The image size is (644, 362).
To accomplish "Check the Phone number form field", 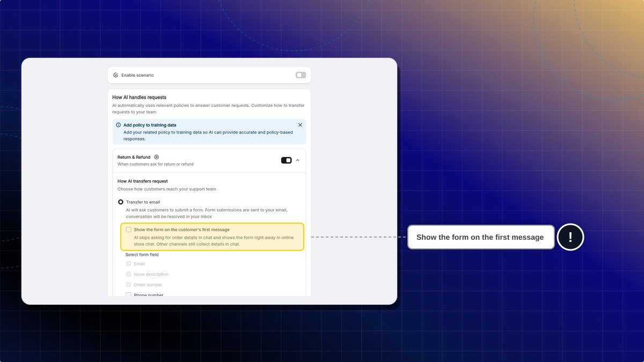I will click(129, 294).
